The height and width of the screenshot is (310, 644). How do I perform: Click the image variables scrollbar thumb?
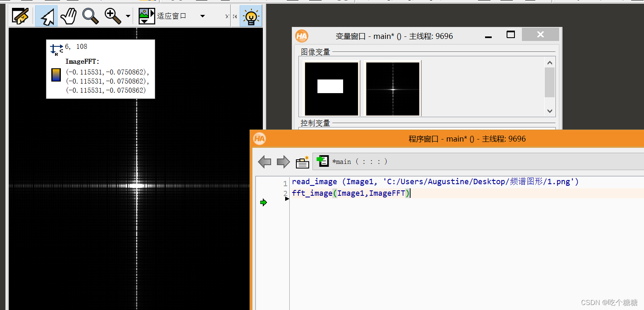pos(550,82)
